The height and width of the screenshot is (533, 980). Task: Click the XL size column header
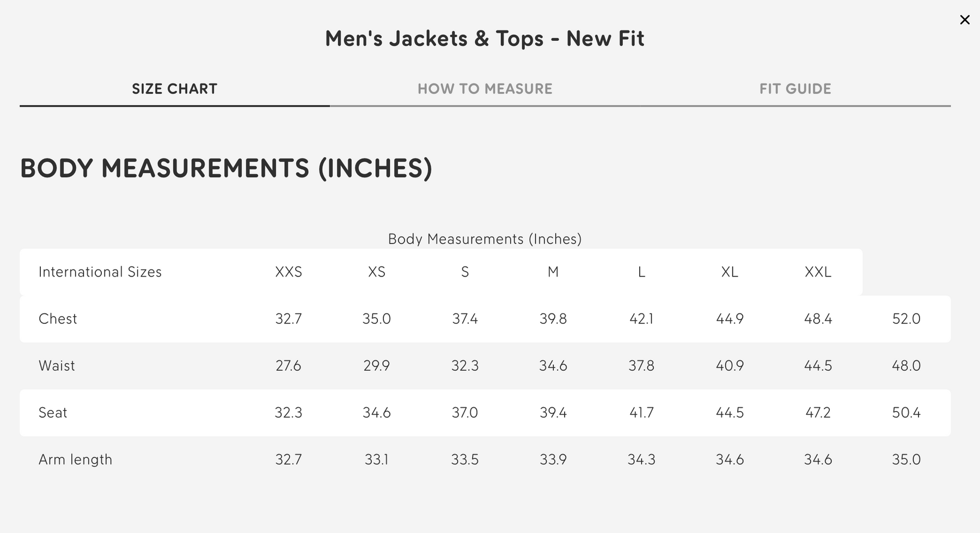[730, 272]
